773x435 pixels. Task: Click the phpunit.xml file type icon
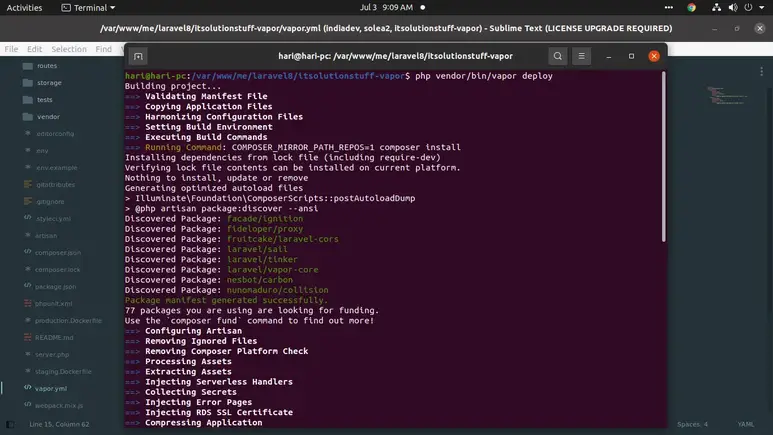pos(28,303)
